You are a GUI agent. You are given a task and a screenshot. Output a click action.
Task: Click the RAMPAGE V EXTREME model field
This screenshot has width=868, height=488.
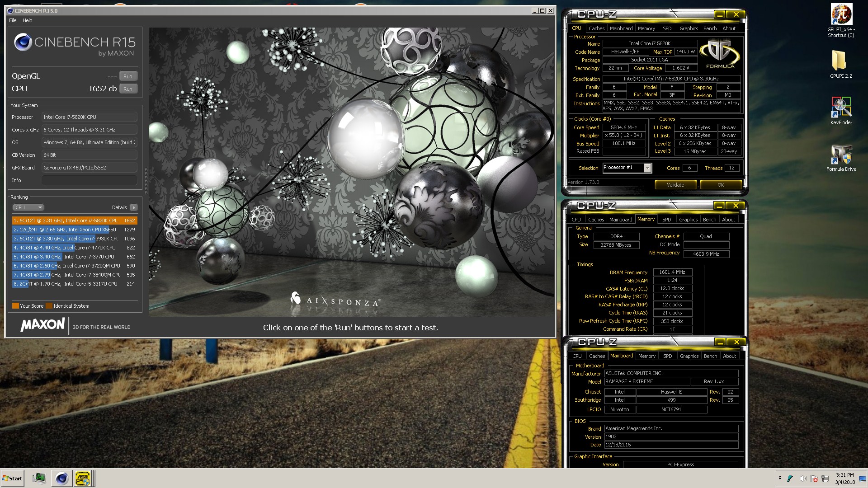pos(647,381)
